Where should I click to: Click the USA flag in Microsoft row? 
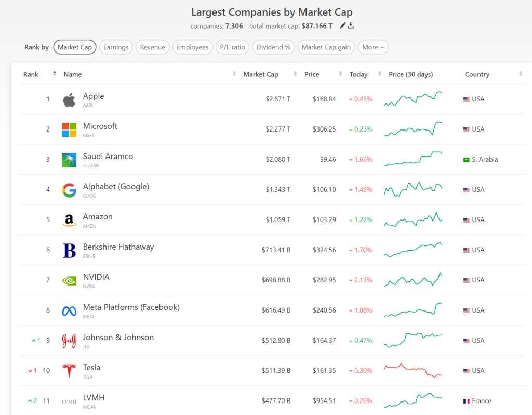tap(467, 129)
